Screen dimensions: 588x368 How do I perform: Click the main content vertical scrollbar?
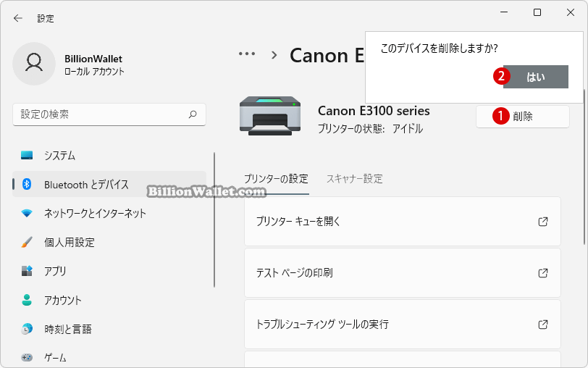tap(584, 167)
